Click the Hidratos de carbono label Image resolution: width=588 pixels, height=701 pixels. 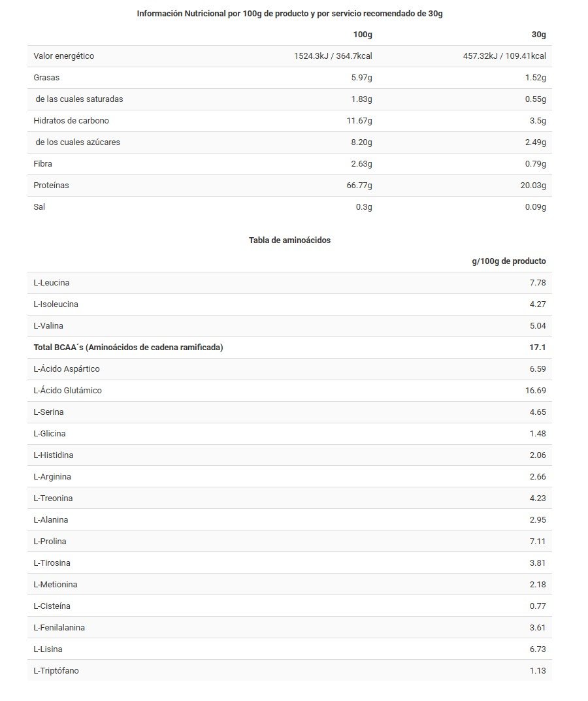(x=71, y=121)
